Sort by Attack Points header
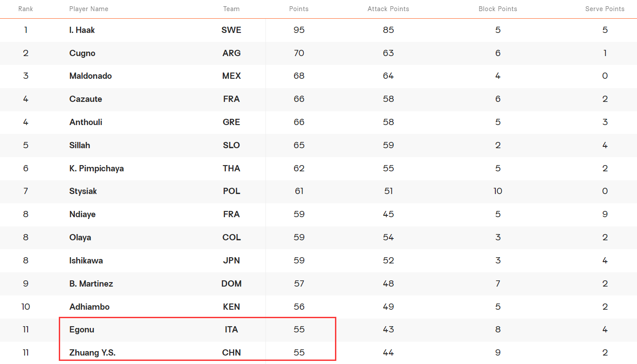This screenshot has height=364, width=637. (x=388, y=9)
